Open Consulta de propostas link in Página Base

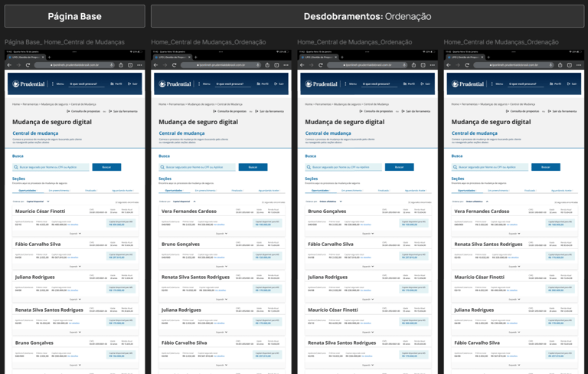(83, 111)
